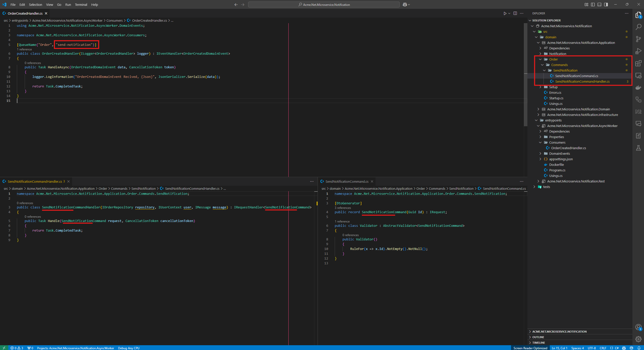Open the Terminal menu
Image resolution: width=644 pixels, height=350 pixels.
(x=81, y=5)
